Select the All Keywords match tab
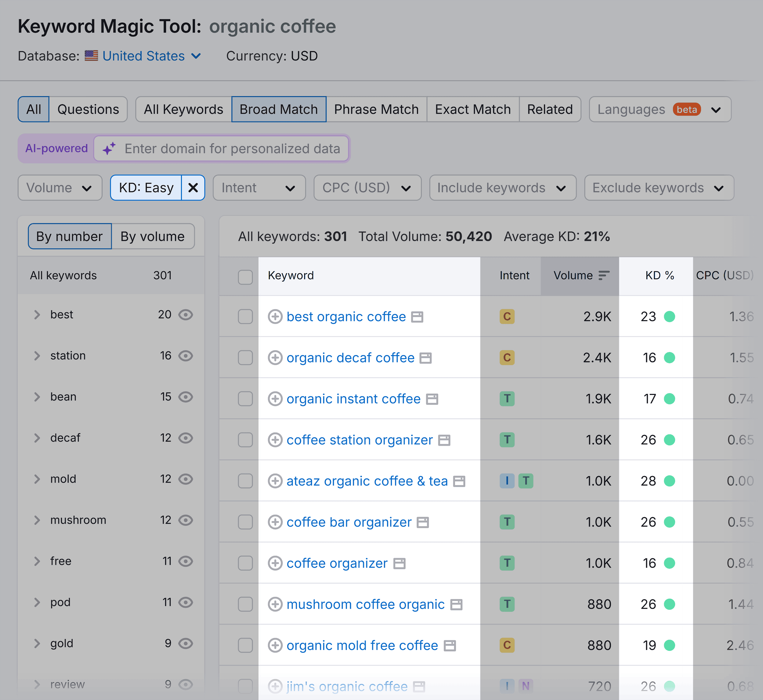 [x=184, y=110]
